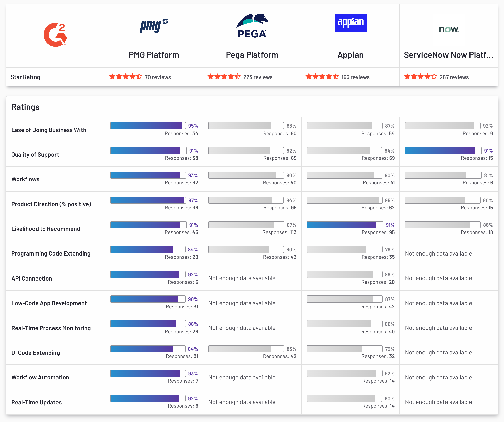Viewport: 504px width, 422px height.
Task: Click ServiceNow Workflows 81% bar
Action: tap(443, 175)
